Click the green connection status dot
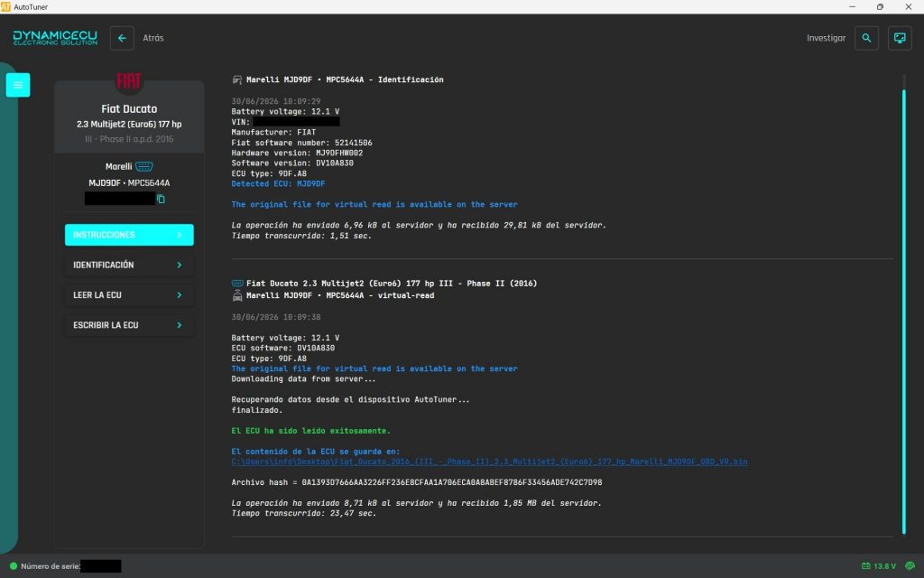 tap(13, 565)
